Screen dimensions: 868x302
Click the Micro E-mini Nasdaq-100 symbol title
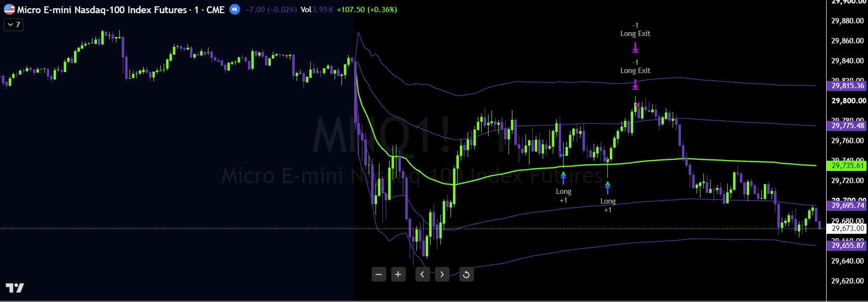coord(121,10)
